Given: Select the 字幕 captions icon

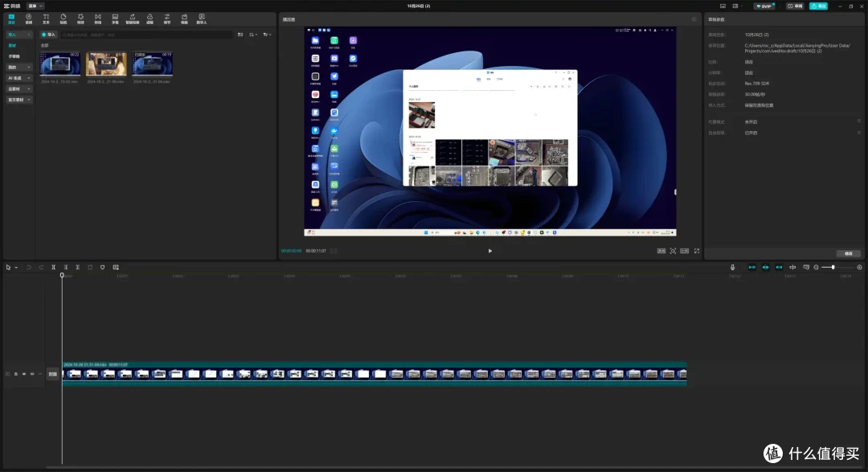Looking at the screenshot, I should tap(115, 18).
